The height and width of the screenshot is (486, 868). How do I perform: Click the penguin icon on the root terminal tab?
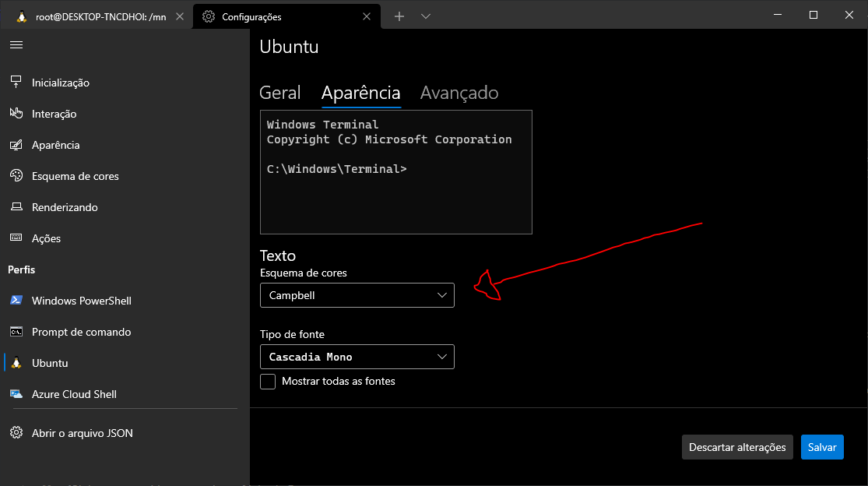[x=21, y=16]
